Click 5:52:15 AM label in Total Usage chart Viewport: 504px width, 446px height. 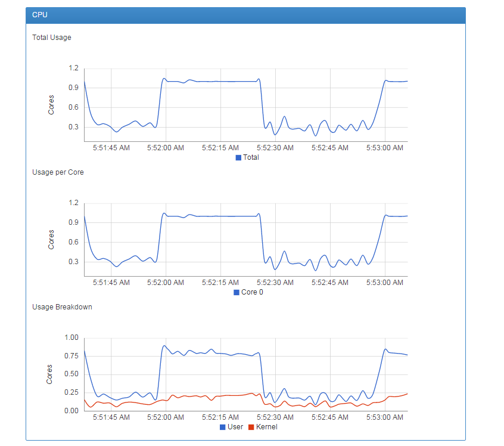220,148
